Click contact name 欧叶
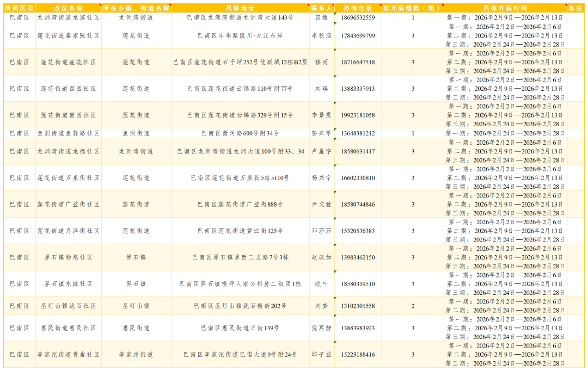Screen dimensions: 588x371 322,284
